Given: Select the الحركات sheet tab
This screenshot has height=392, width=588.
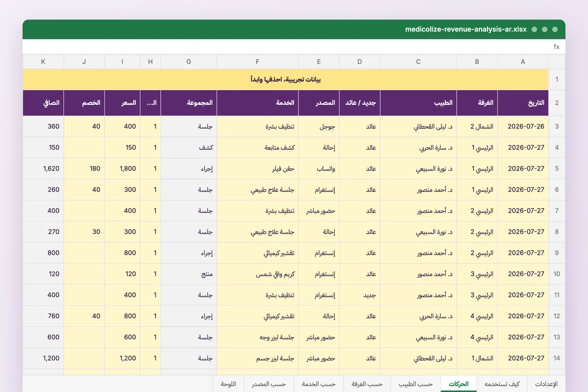Looking at the screenshot, I should tap(459, 384).
